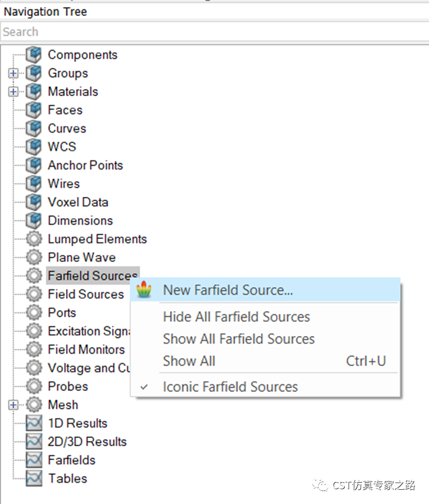Click the cube icon next to WCS
Viewport: 429px width, 504px height.
pyautogui.click(x=34, y=147)
